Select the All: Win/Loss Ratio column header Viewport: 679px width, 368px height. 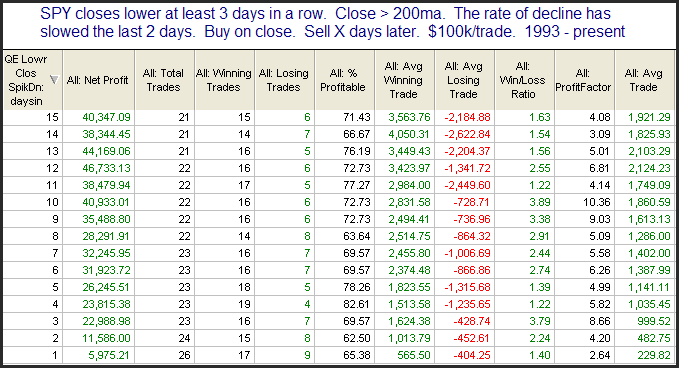pos(523,80)
